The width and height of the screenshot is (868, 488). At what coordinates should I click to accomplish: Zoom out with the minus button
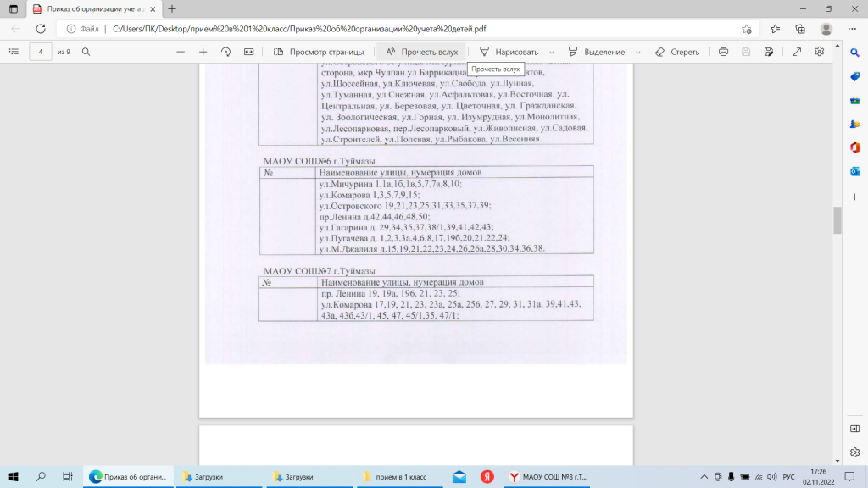181,52
